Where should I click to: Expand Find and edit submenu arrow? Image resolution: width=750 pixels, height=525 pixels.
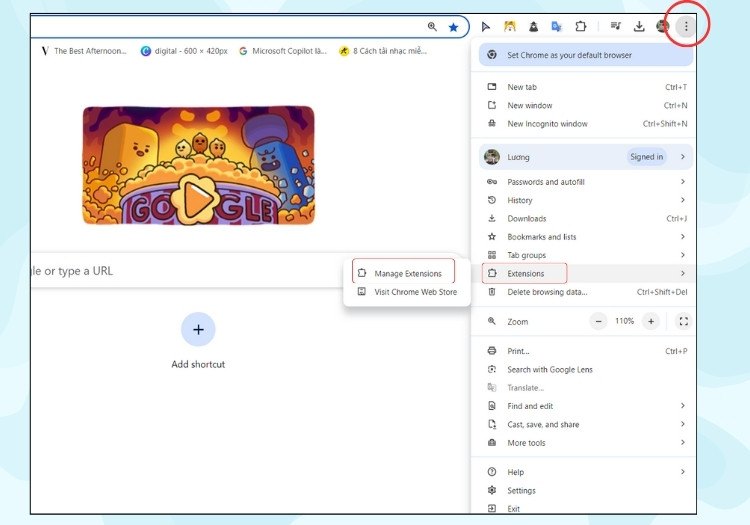pos(683,405)
